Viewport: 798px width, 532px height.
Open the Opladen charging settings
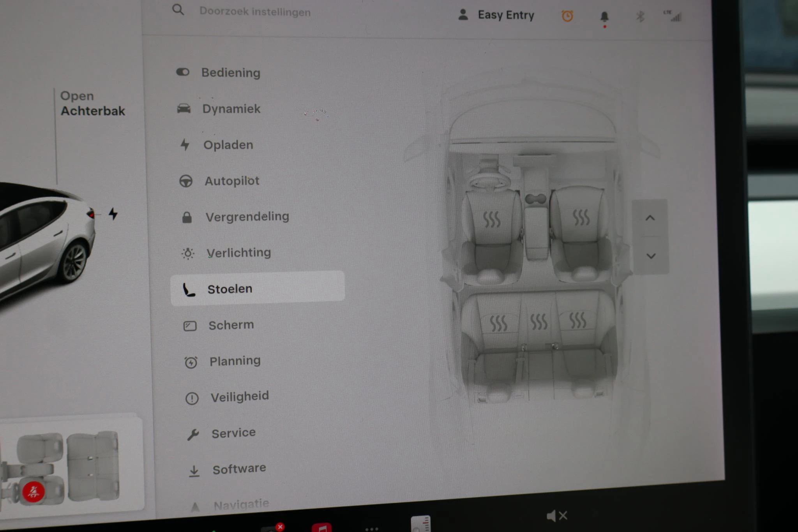point(228,144)
